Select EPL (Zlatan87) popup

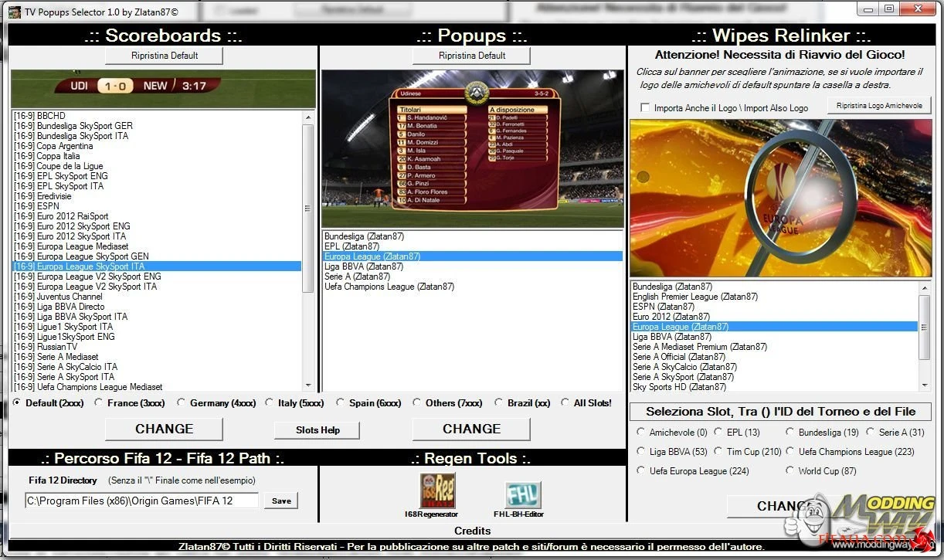[x=473, y=246]
